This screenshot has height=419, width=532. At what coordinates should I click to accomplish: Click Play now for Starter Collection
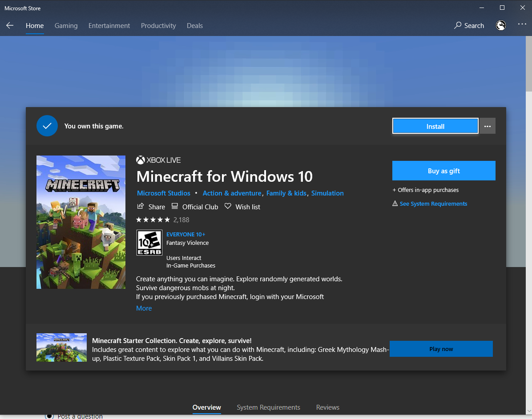tap(441, 349)
